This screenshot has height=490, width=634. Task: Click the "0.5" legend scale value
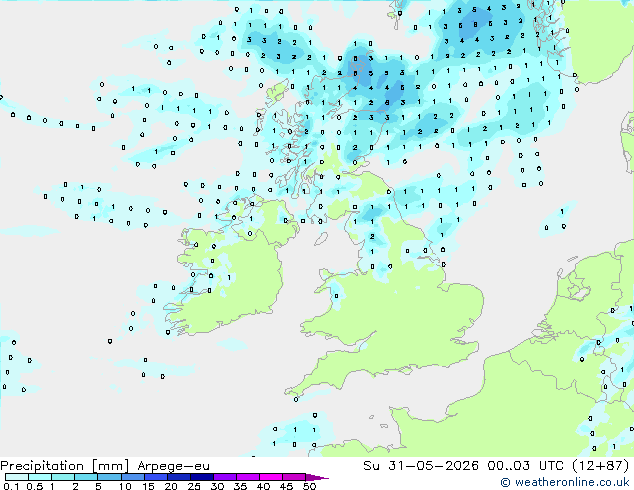click(35, 486)
